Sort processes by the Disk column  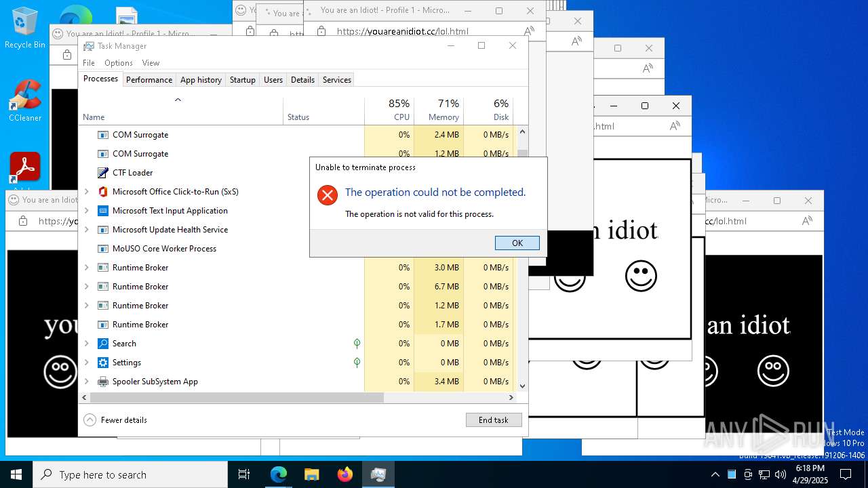click(488, 110)
